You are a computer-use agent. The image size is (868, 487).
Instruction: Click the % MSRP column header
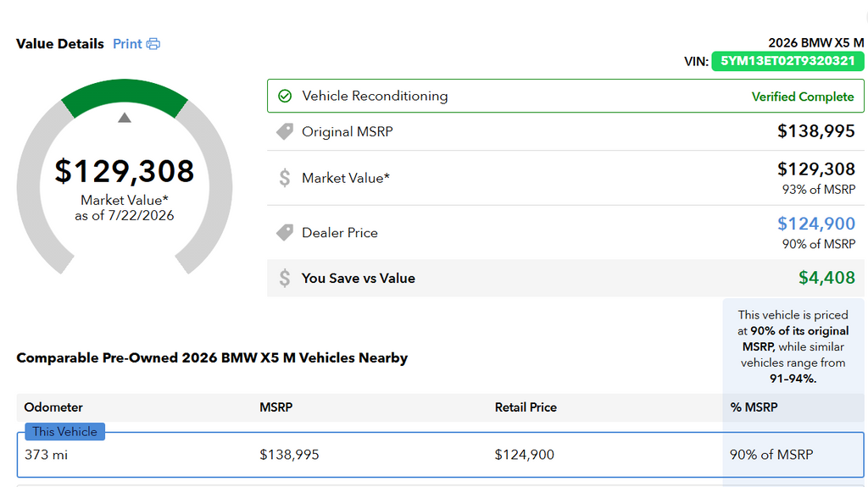point(754,407)
